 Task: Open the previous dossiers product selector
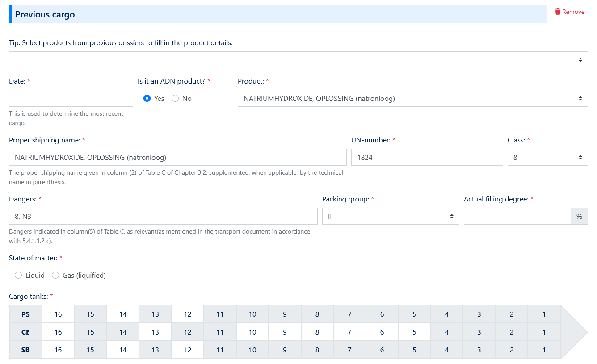(298, 59)
